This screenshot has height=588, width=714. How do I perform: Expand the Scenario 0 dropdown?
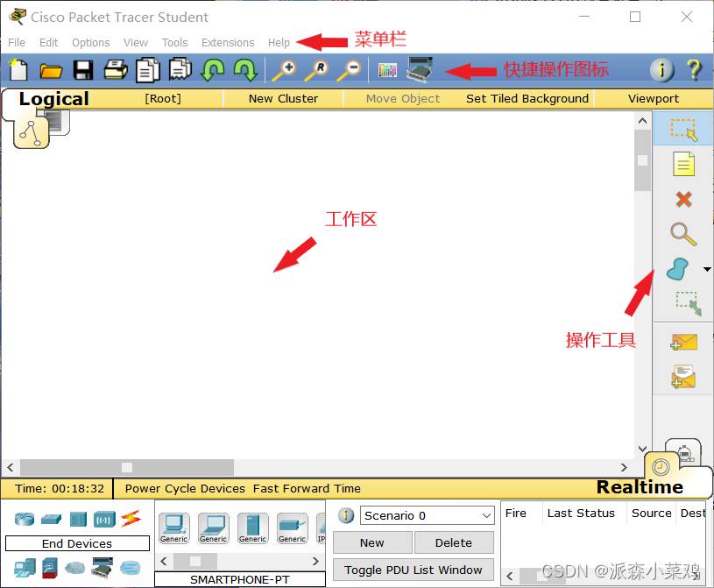point(486,515)
